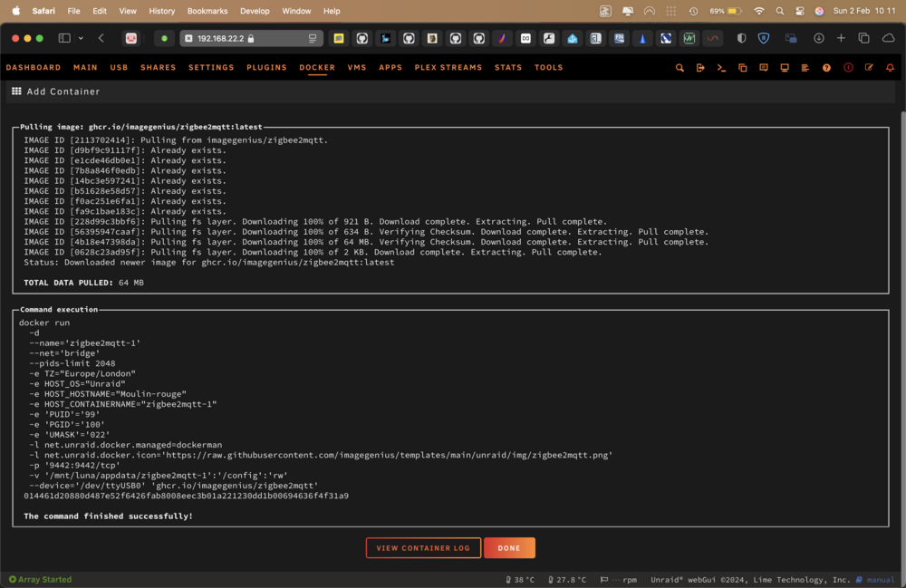Click the Wi-Fi status icon
Viewport: 906px width, 588px height.
(x=759, y=11)
